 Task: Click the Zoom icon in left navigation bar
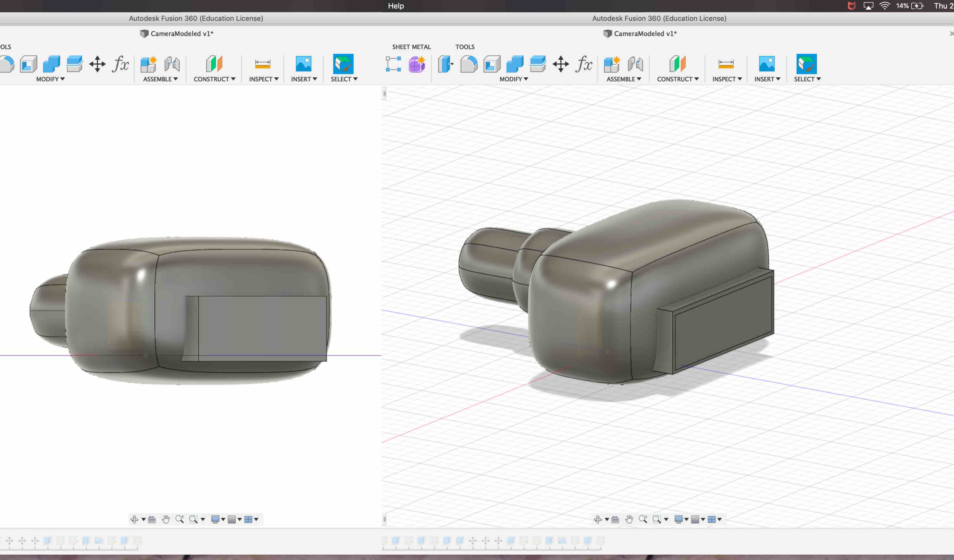coord(179,519)
